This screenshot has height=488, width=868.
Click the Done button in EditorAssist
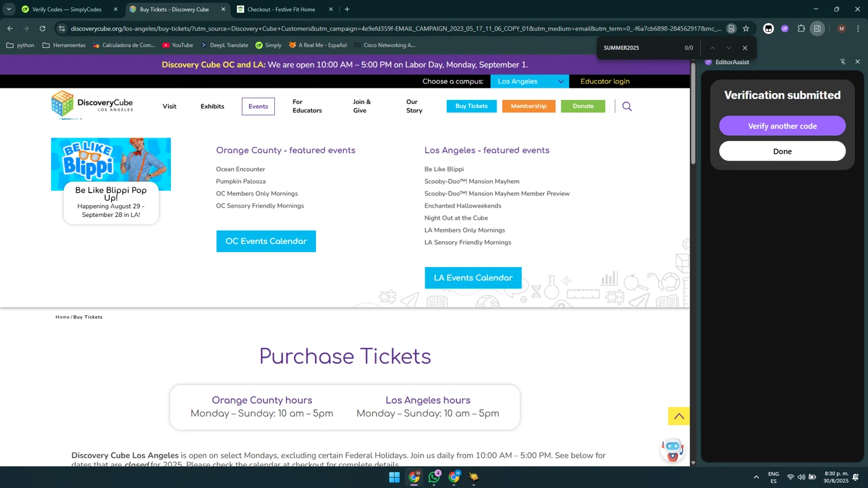point(782,151)
